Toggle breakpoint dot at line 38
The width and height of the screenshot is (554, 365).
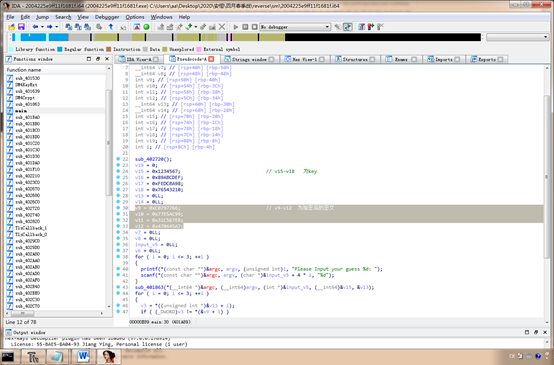[118, 257]
